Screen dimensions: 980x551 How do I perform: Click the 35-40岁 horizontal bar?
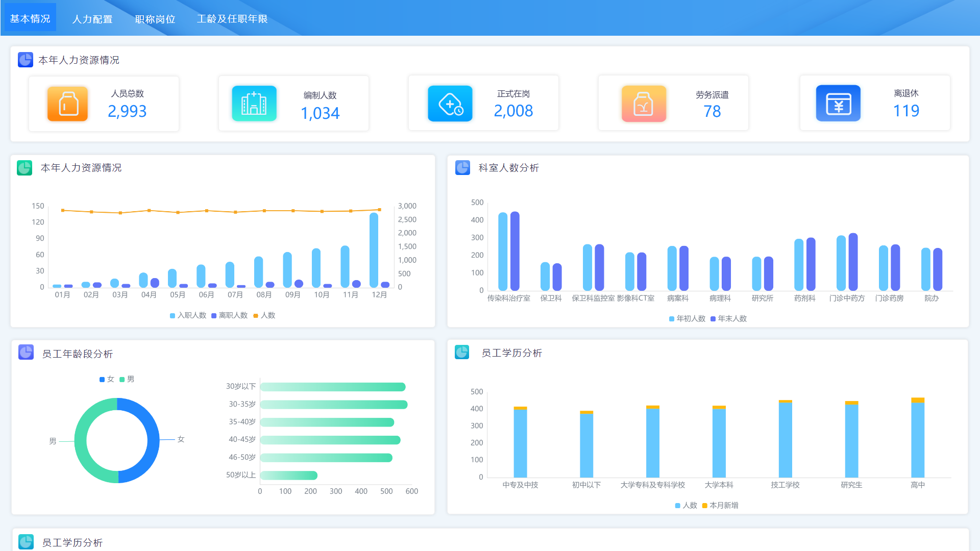click(327, 422)
